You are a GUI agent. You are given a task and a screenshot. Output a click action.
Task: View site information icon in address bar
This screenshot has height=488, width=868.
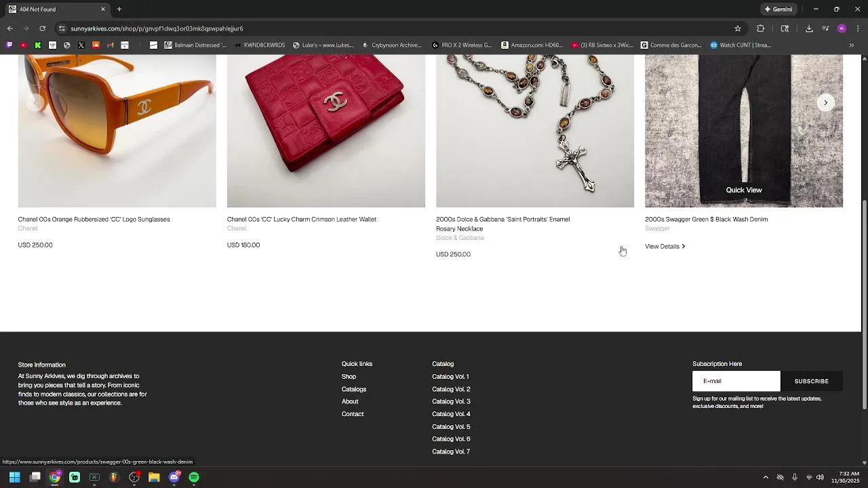tap(62, 28)
